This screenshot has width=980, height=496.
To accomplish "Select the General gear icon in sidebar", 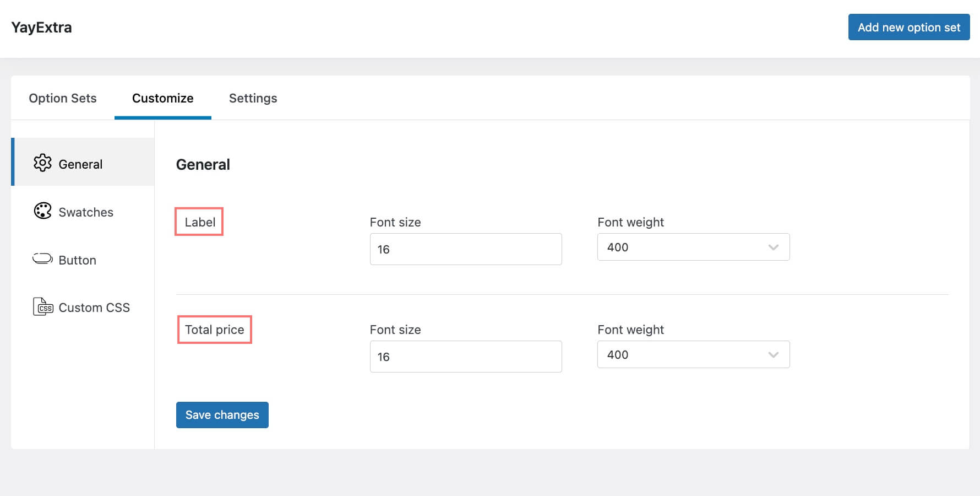I will click(x=43, y=163).
